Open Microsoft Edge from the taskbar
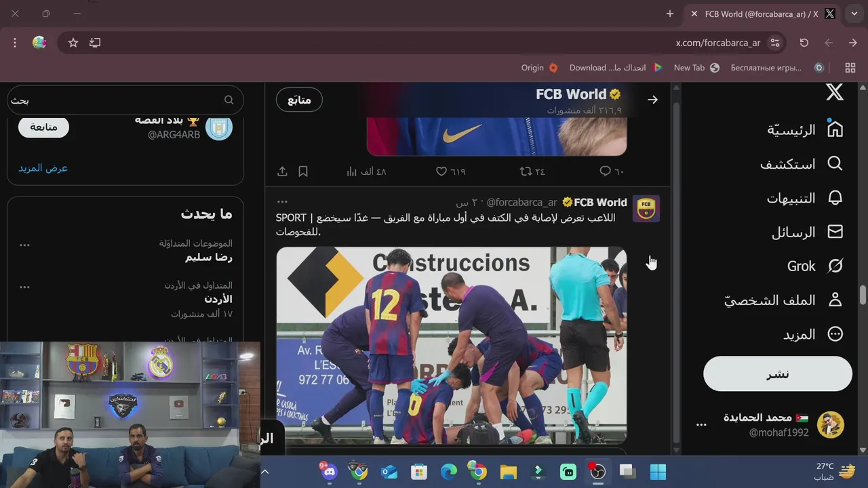 pos(448,471)
